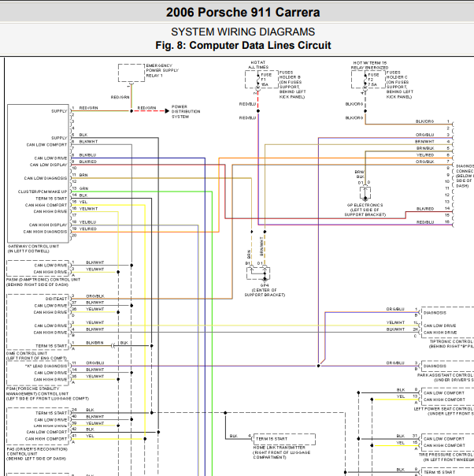The width and height of the screenshot is (474, 476).
Task: Click 'GRN' wire label at gateway pin 13
Action: 83,188
